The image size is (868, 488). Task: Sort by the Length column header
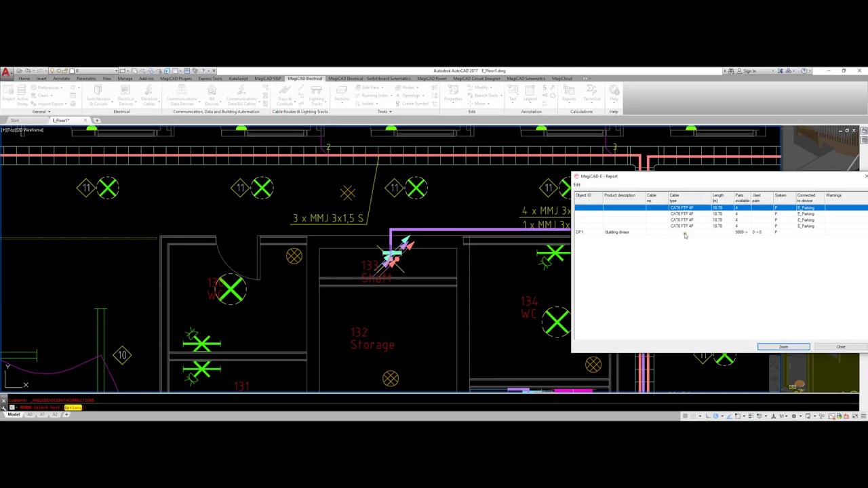pos(722,198)
